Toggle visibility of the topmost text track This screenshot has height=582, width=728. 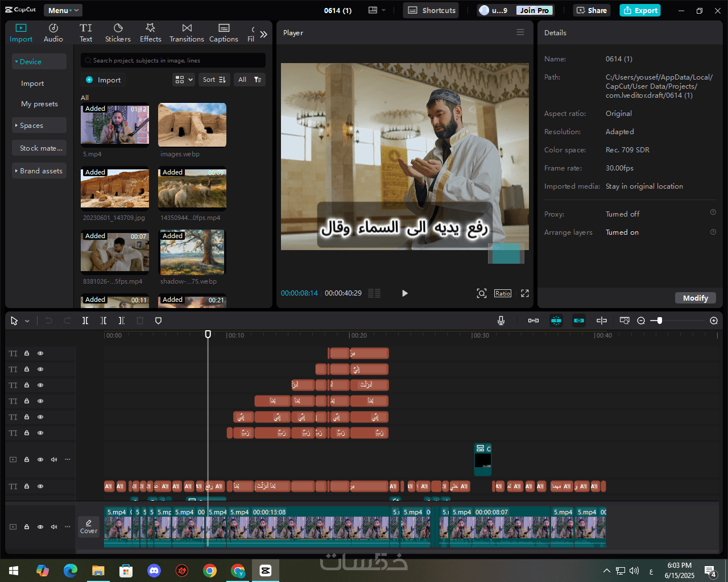[x=40, y=354]
